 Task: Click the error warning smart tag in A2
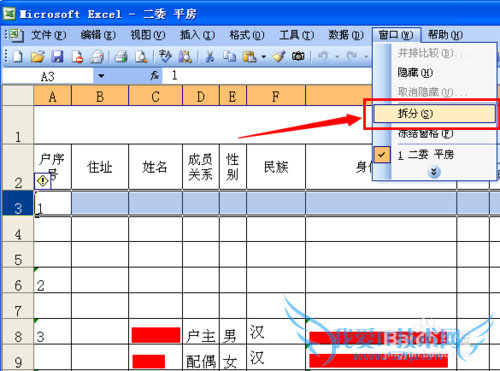pyautogui.click(x=42, y=181)
